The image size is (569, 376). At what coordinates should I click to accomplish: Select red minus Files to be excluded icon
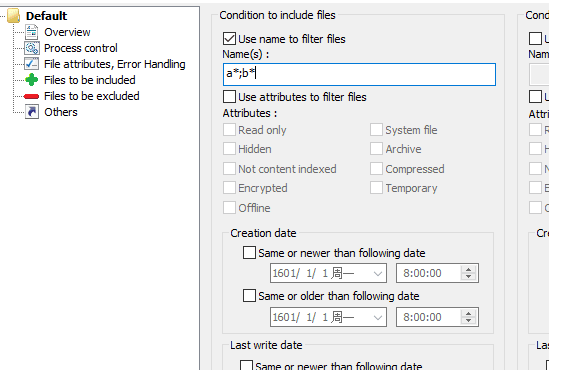pos(32,96)
